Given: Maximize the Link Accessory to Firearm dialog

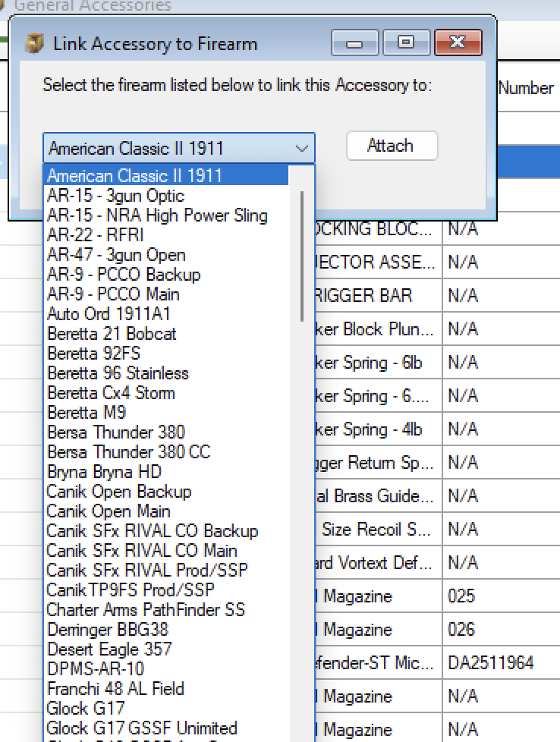Looking at the screenshot, I should click(406, 43).
